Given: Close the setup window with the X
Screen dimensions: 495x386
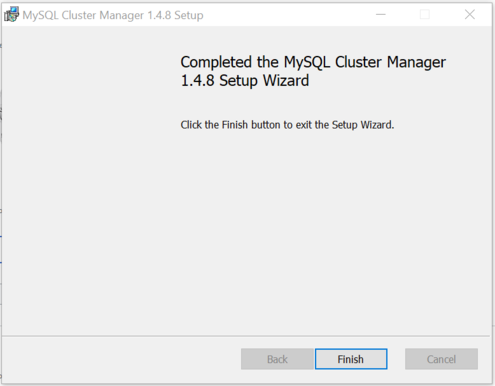Looking at the screenshot, I should coord(470,14).
